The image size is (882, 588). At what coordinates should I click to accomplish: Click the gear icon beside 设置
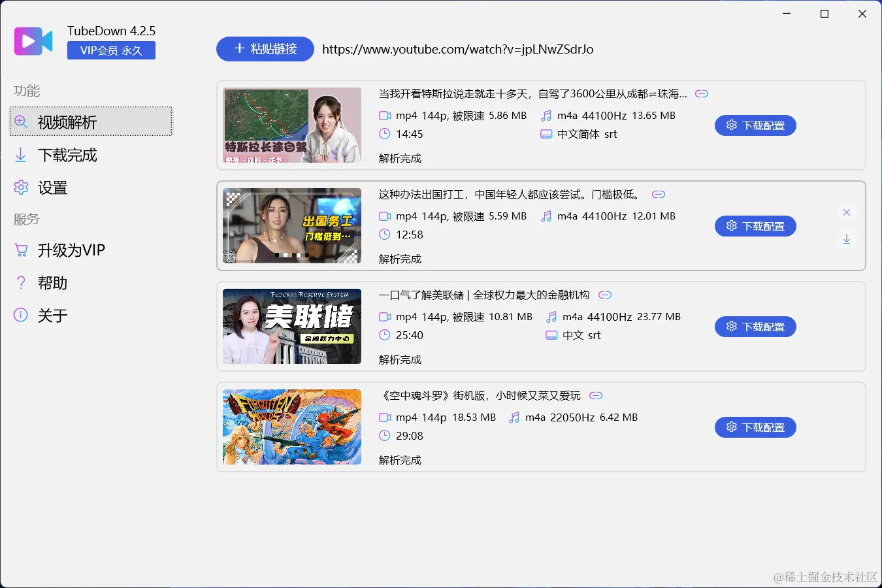21,188
